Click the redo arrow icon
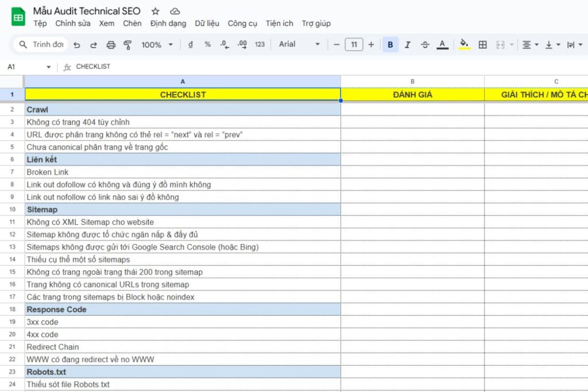Image resolution: width=588 pixels, height=392 pixels. coord(94,45)
